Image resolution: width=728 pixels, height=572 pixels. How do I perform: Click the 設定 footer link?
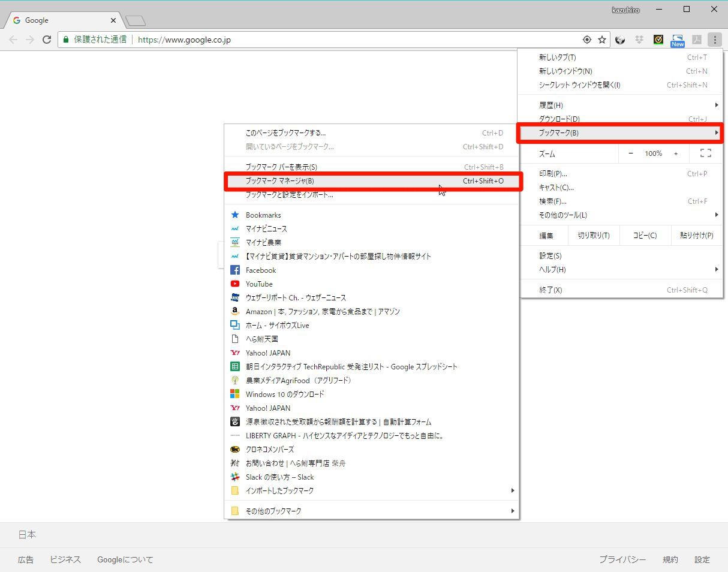702,559
